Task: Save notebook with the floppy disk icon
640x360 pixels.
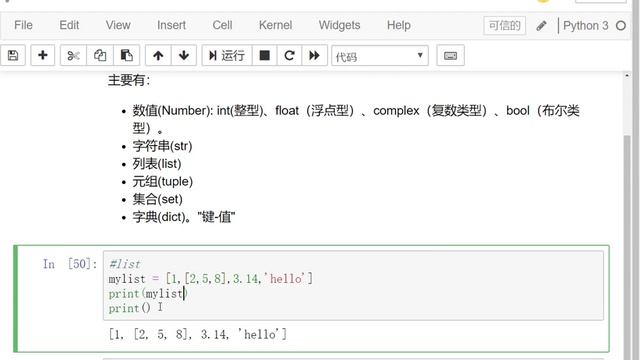Action: (13, 56)
